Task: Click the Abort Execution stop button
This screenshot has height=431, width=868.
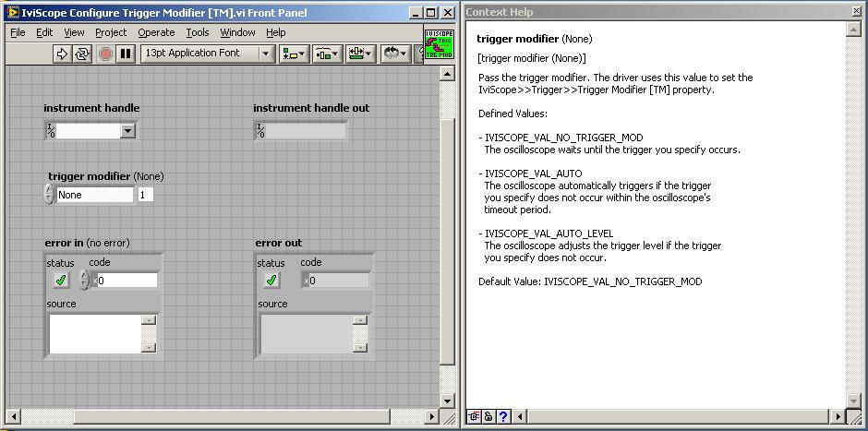Action: (x=105, y=54)
